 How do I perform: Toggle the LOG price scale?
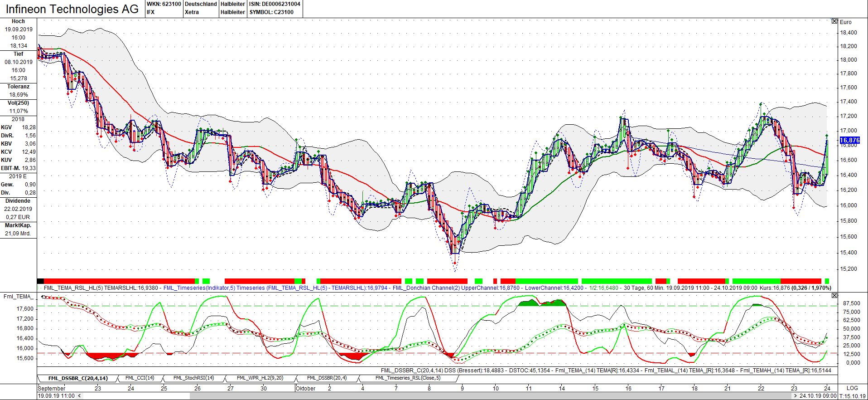pos(852,388)
